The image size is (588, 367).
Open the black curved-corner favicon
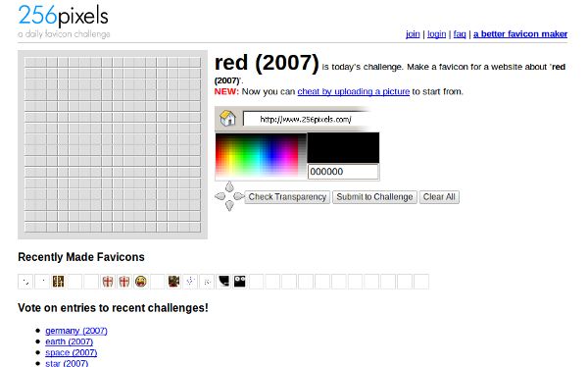tap(223, 282)
